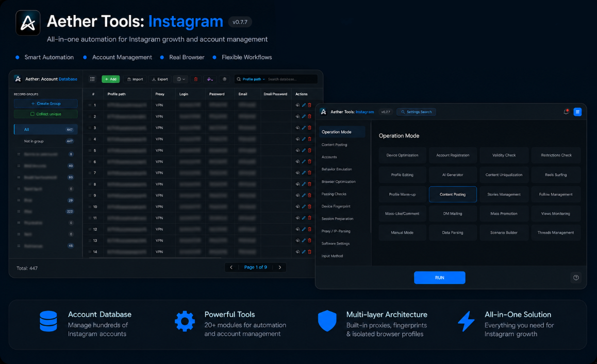The width and height of the screenshot is (597, 364).
Task: Click the help question mark icon
Action: (x=576, y=278)
